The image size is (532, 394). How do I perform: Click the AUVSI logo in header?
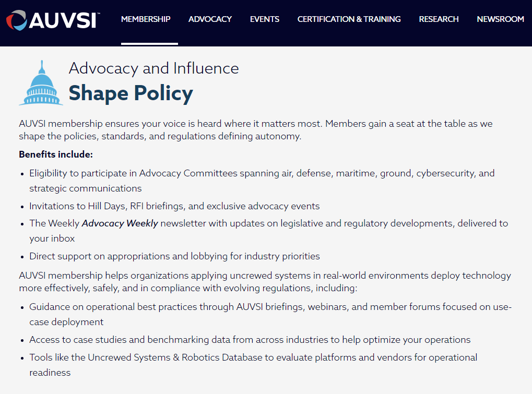(53, 20)
